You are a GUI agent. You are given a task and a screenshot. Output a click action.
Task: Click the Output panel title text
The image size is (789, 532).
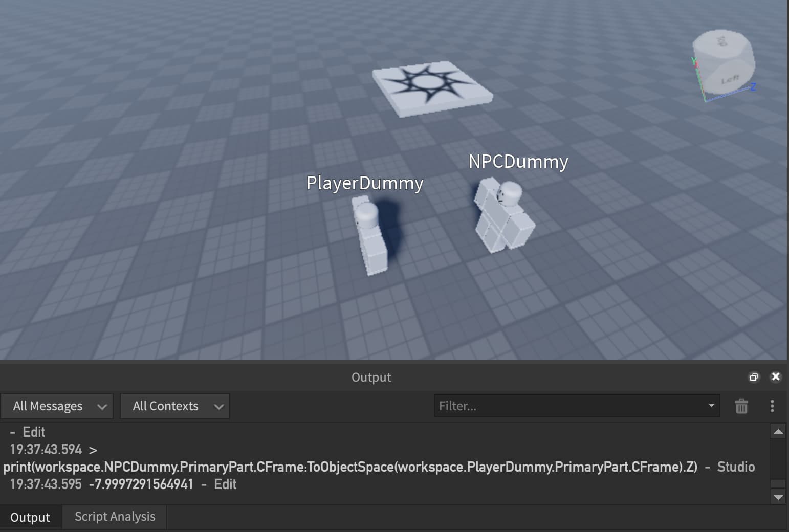point(371,378)
